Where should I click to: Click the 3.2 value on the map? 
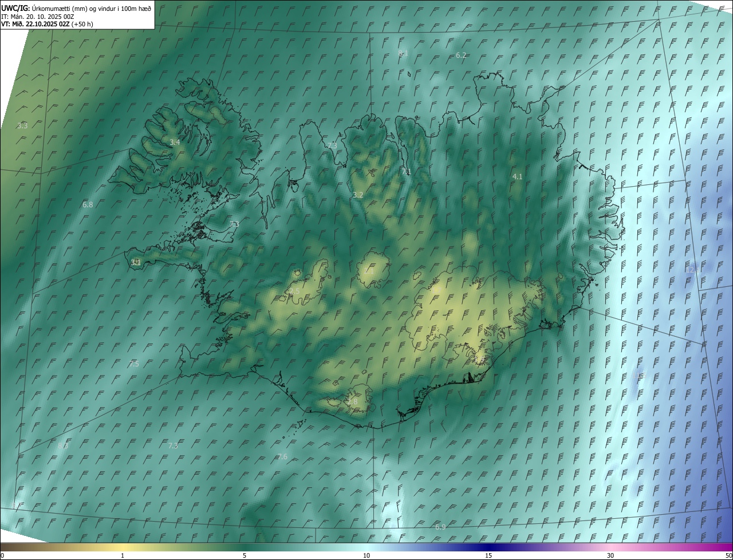358,195
